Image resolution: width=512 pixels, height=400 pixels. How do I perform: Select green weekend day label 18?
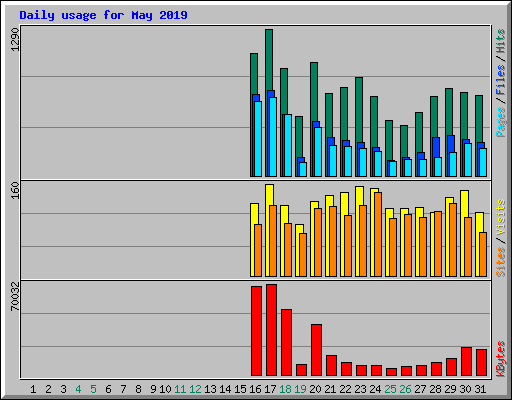pyautogui.click(x=285, y=389)
